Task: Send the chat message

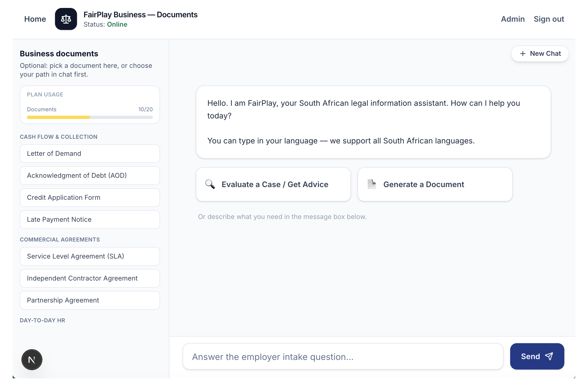Action: tap(537, 356)
